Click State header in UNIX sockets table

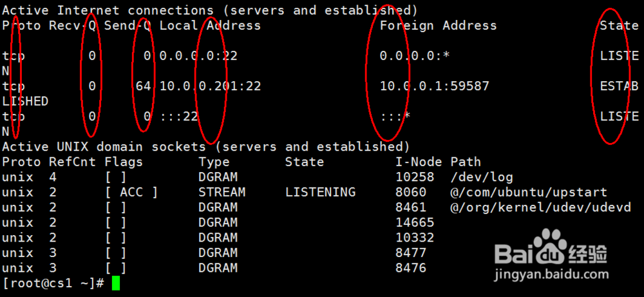click(x=305, y=162)
